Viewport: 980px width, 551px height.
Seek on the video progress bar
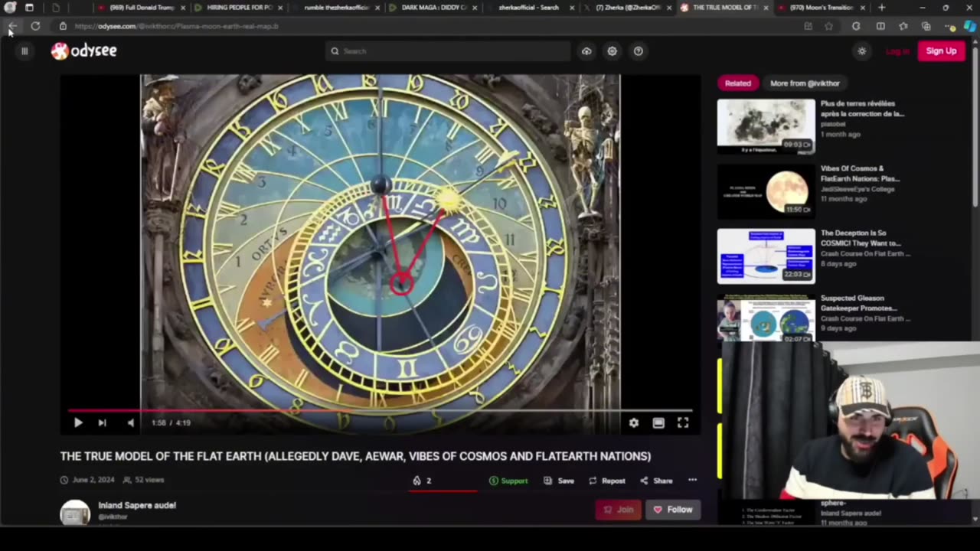380,411
